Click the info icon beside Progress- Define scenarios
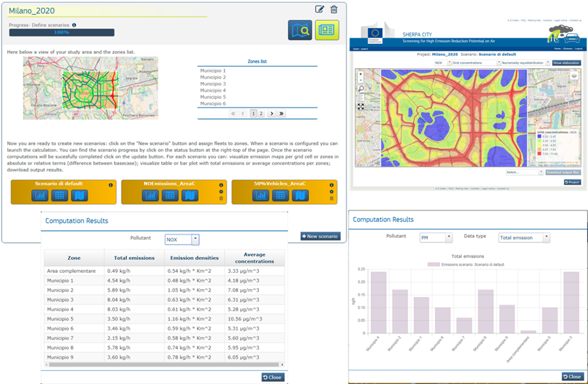This screenshot has height=384, width=588. (x=74, y=25)
